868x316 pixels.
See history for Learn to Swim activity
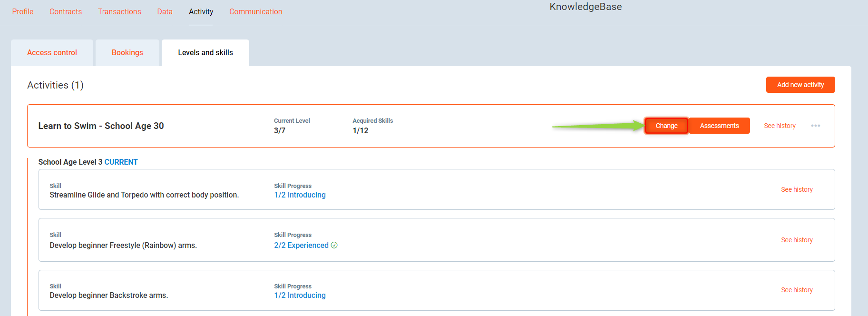[779, 126]
